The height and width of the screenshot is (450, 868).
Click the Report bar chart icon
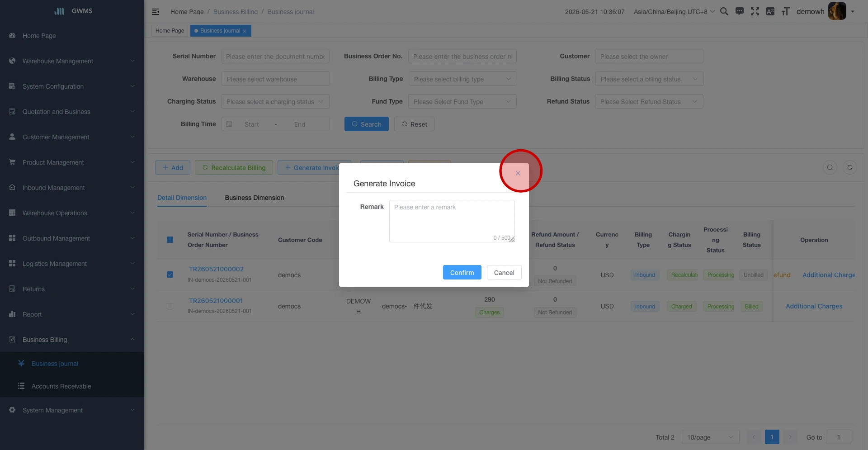pos(12,314)
